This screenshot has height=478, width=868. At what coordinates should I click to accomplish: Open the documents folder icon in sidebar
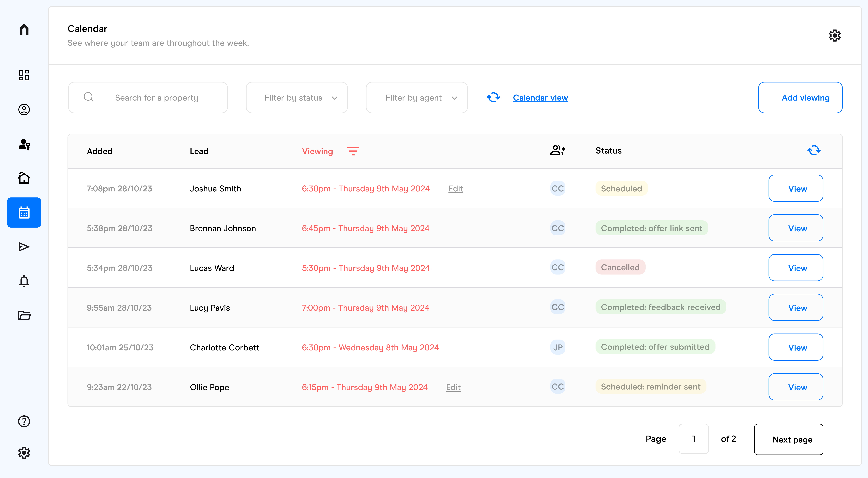coord(24,315)
